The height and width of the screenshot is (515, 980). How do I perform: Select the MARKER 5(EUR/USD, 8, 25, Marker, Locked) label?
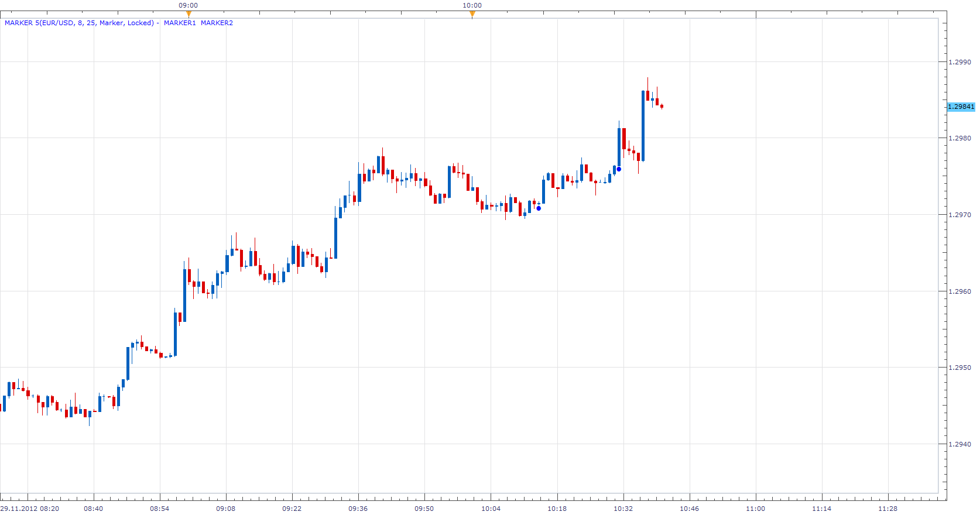tap(80, 23)
